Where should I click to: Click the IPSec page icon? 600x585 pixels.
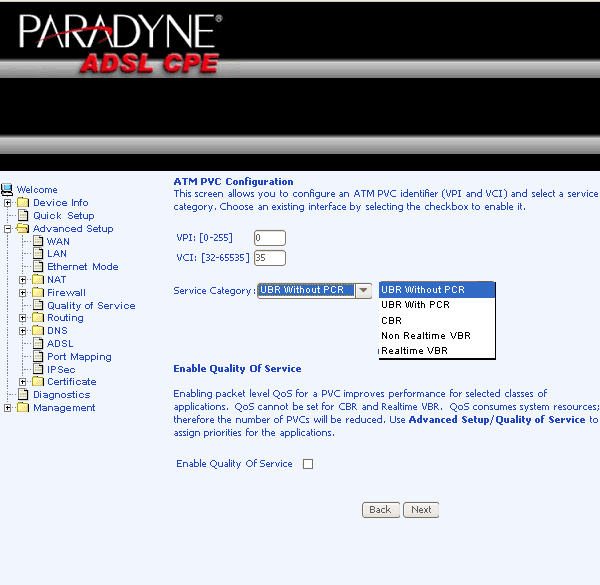pyautogui.click(x=38, y=369)
